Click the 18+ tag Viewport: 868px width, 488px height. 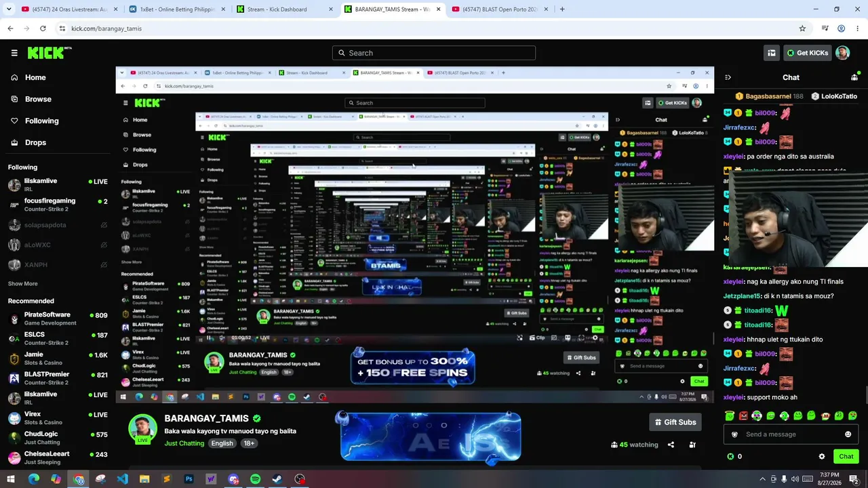(249, 443)
